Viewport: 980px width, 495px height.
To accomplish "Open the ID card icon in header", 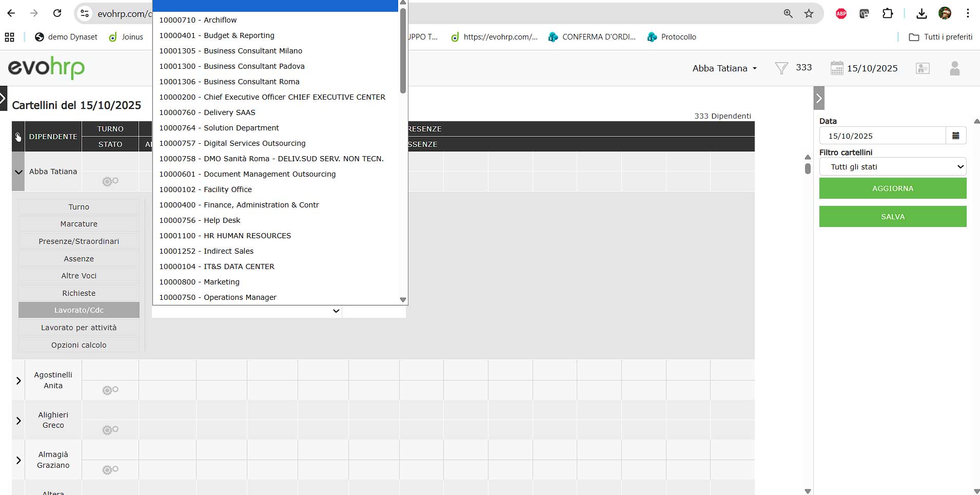I will click(x=923, y=68).
